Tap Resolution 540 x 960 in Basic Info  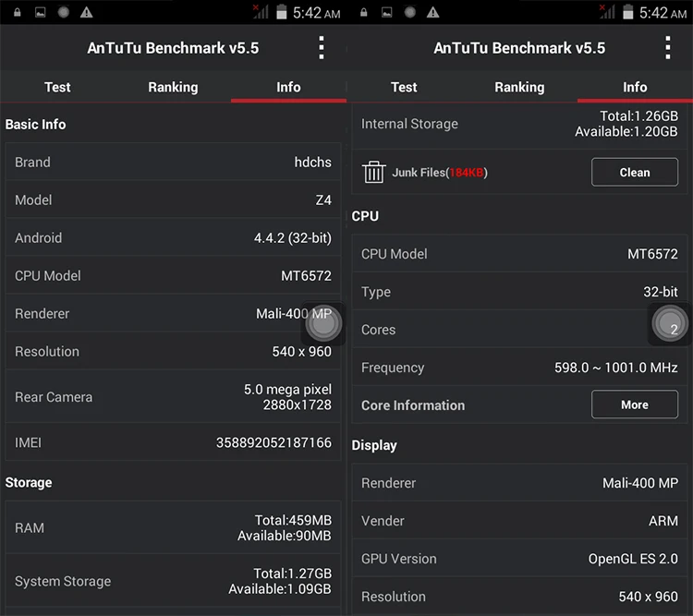(173, 351)
